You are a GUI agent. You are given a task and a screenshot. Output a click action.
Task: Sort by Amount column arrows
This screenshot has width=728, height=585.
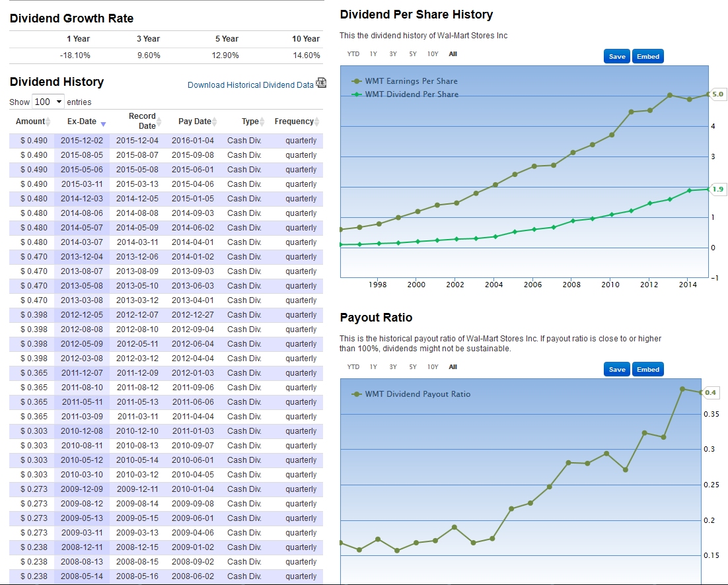pyautogui.click(x=48, y=121)
